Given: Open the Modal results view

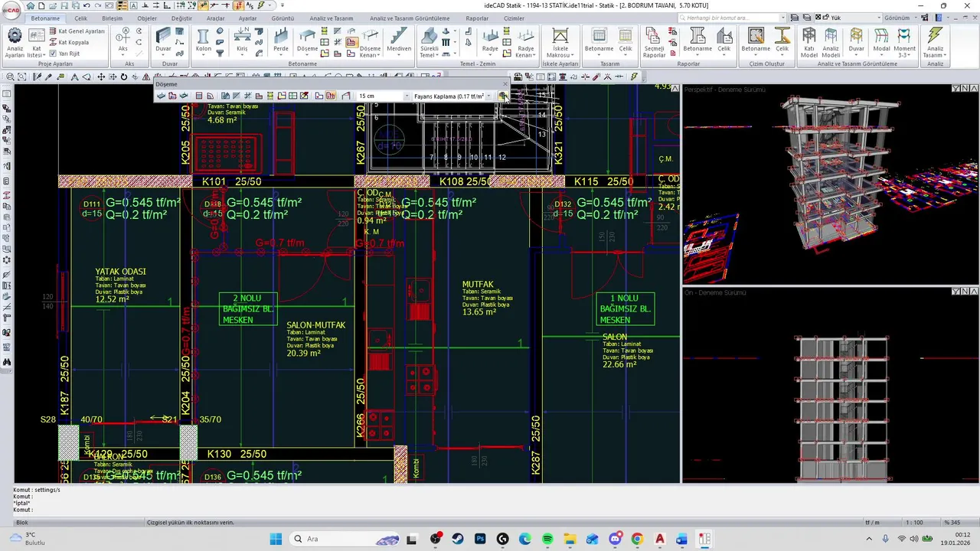Looking at the screenshot, I should click(881, 42).
